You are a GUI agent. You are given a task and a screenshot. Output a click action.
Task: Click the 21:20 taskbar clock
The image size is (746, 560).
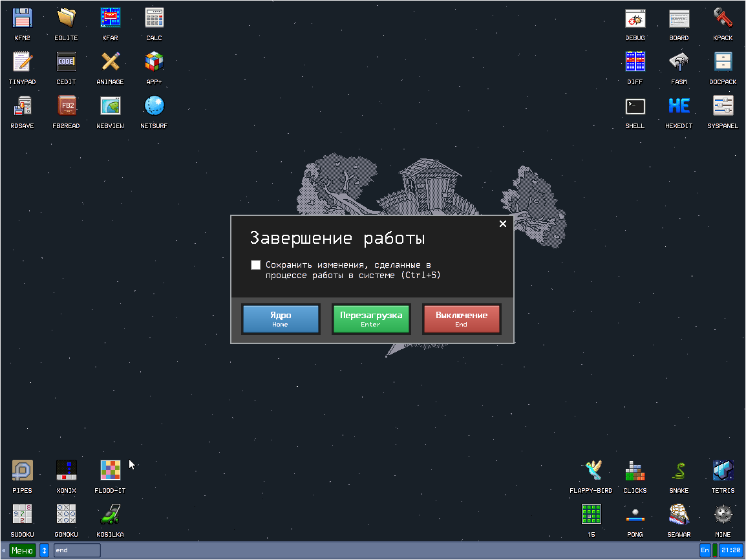(731, 550)
